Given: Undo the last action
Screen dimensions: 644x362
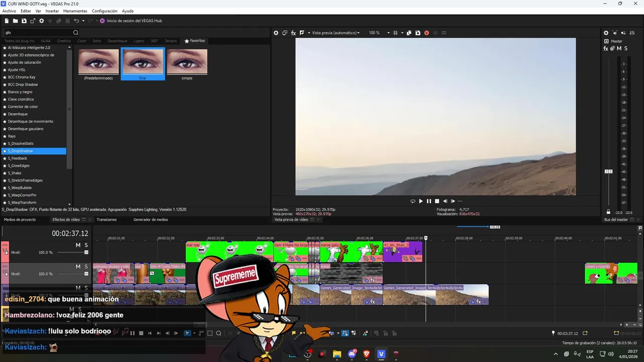Looking at the screenshot, I should point(76,21).
